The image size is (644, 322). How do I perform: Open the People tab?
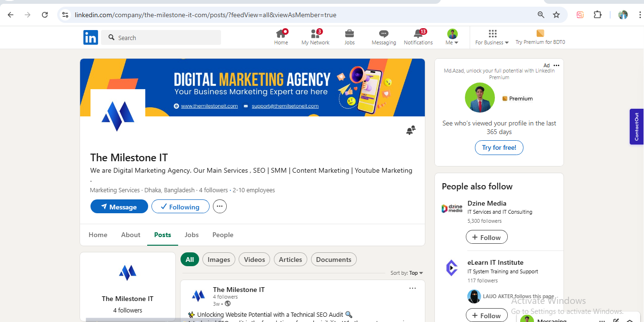[223, 235]
